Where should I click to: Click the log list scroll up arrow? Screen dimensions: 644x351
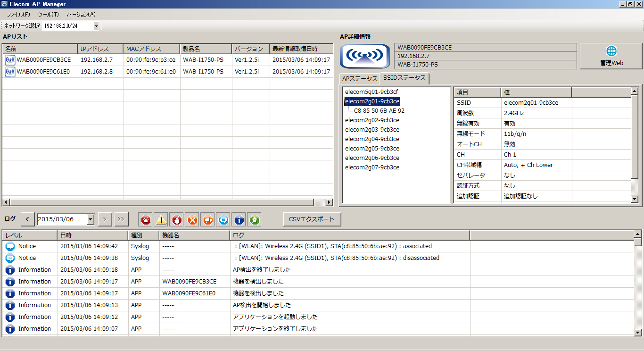coord(638,234)
